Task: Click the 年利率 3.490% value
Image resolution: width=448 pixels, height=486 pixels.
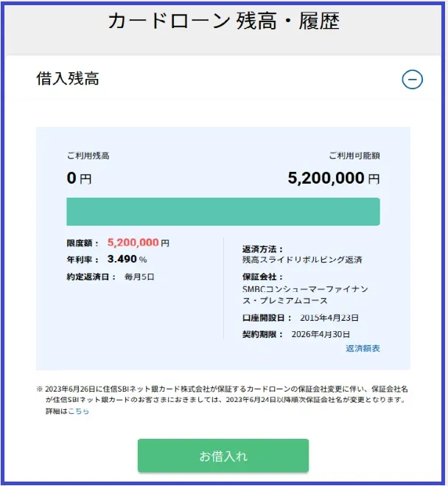Action: point(127,260)
